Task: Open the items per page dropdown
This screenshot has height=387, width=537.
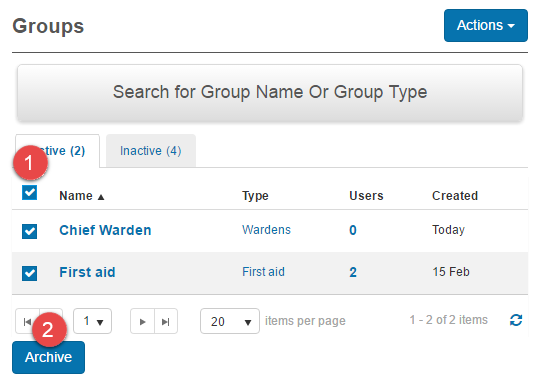Action: coord(230,321)
